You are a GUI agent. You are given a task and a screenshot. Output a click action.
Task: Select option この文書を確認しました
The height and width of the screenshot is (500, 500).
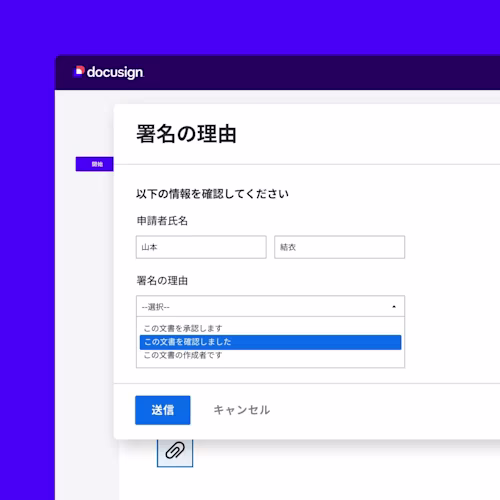[270, 342]
